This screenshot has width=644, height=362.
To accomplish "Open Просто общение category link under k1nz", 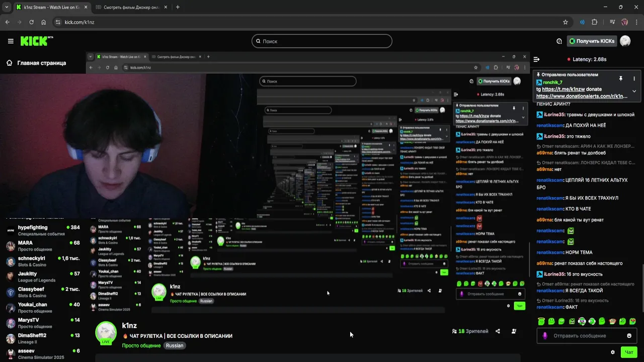I will (141, 345).
